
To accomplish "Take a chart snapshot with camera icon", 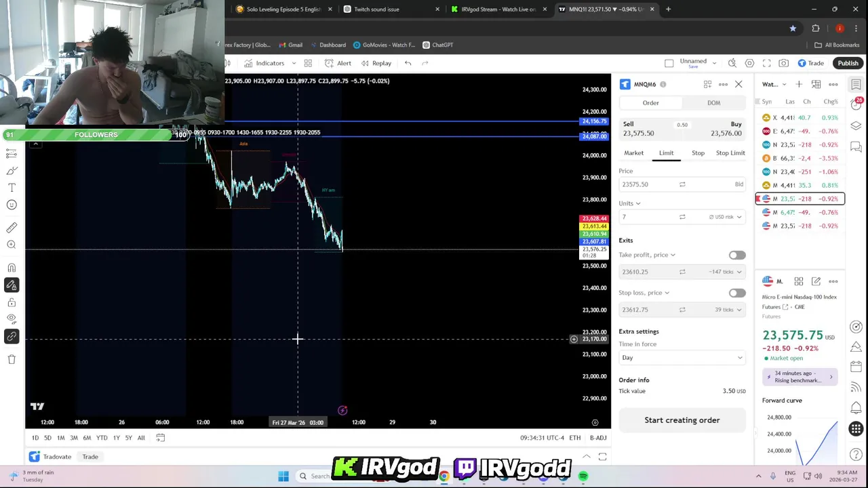I will pos(783,63).
